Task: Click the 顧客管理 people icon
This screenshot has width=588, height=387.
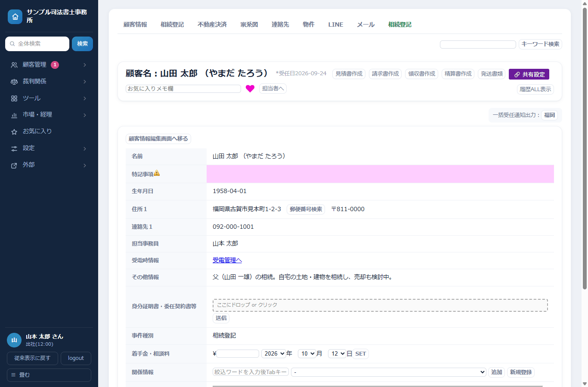Action: (14, 65)
